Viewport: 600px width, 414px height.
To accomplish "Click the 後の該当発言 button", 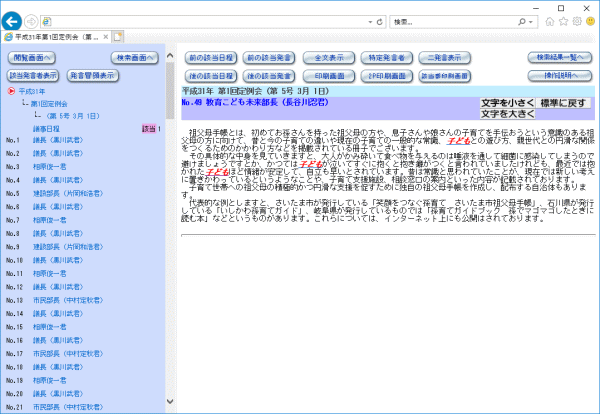I will coord(269,76).
